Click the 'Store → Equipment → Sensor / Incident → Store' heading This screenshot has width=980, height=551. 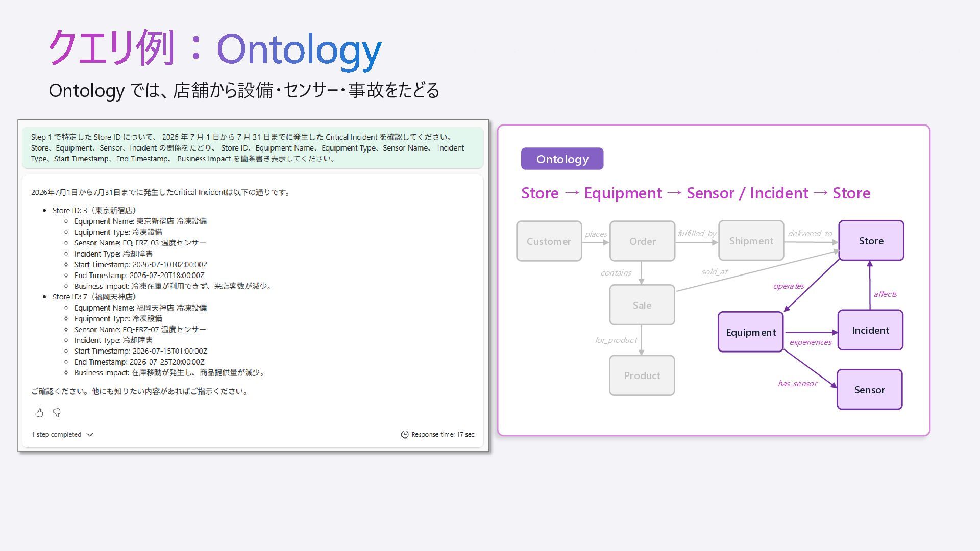[695, 193]
